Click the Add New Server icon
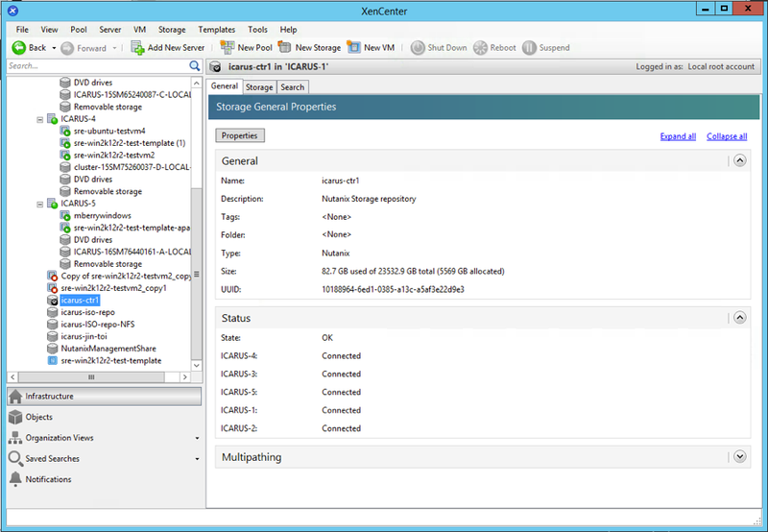768x532 pixels. [x=137, y=48]
